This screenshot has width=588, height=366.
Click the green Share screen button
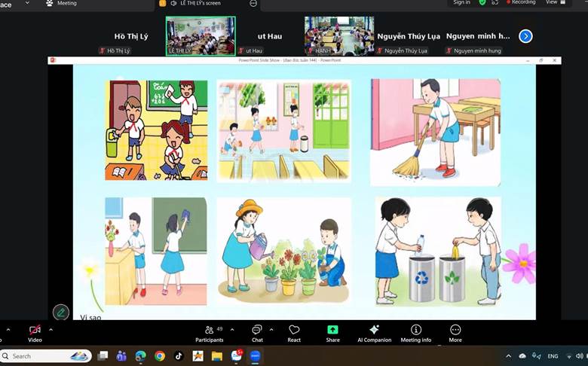tap(332, 331)
